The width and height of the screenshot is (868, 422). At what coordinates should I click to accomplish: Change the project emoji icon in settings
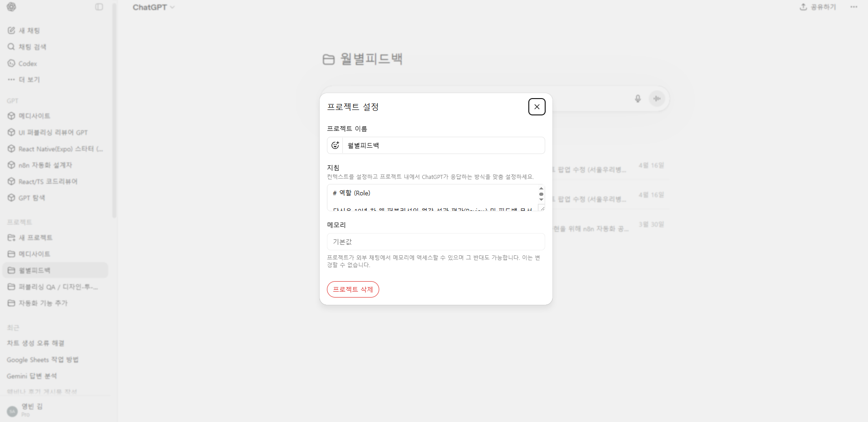coord(335,145)
